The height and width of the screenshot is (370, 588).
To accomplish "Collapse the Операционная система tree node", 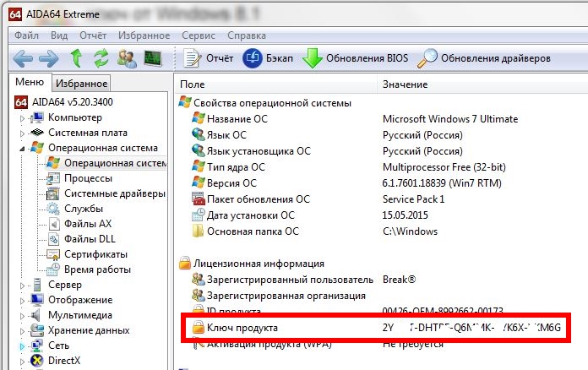I will coord(22,148).
